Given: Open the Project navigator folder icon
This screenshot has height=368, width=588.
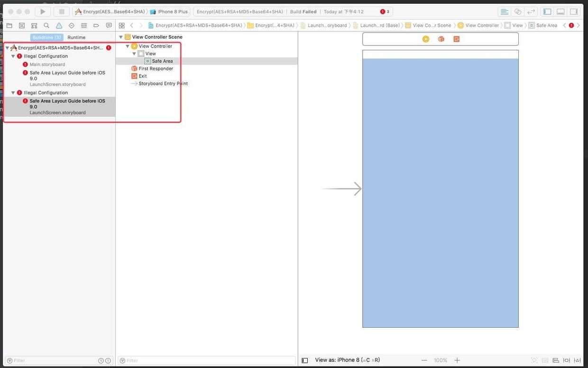Looking at the screenshot, I should (9, 26).
